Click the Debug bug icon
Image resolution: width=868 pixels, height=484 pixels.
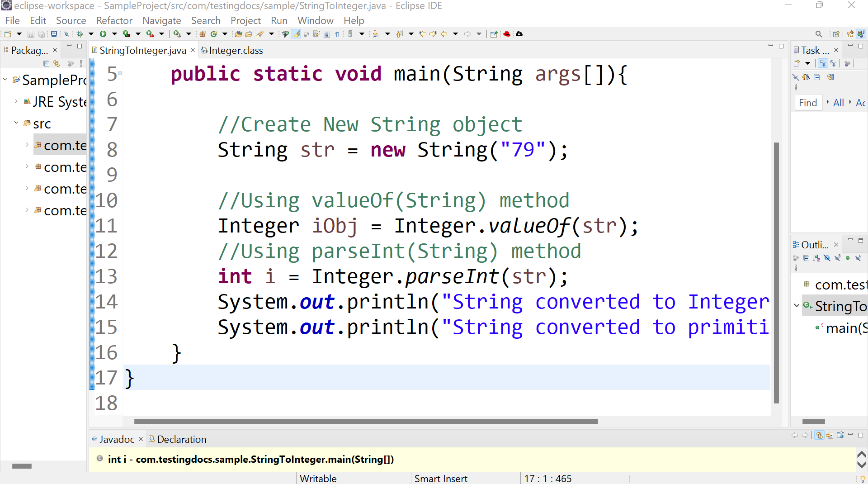(80, 34)
